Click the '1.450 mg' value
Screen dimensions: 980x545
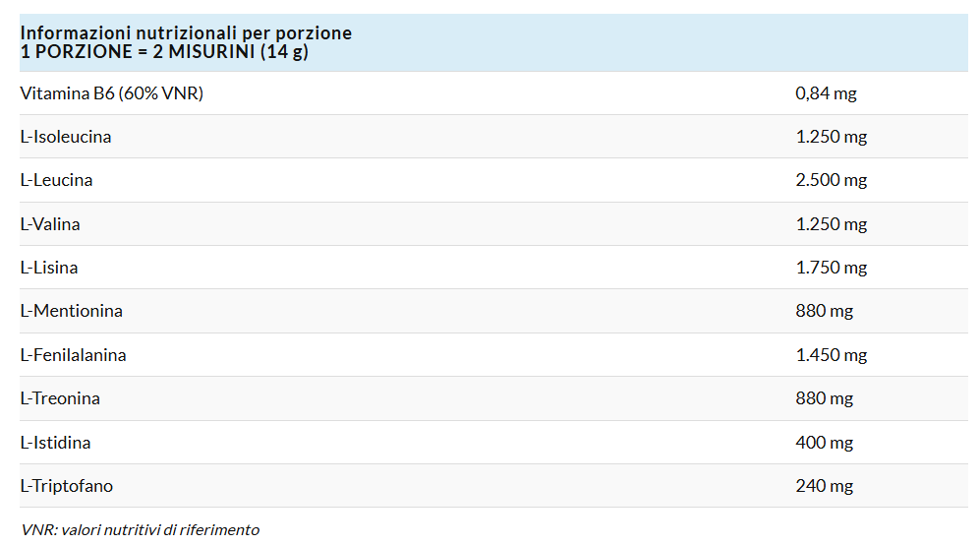click(x=831, y=355)
